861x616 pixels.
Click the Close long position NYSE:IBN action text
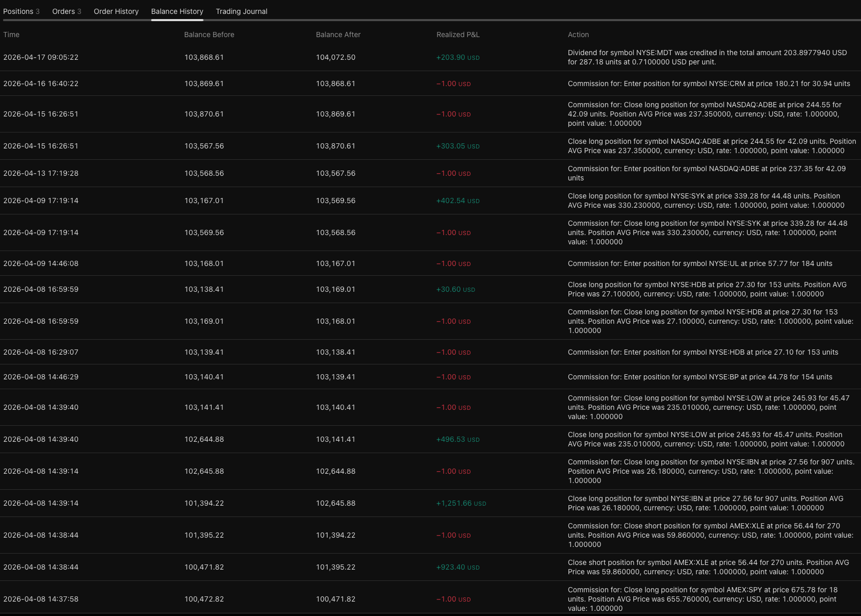click(x=706, y=503)
